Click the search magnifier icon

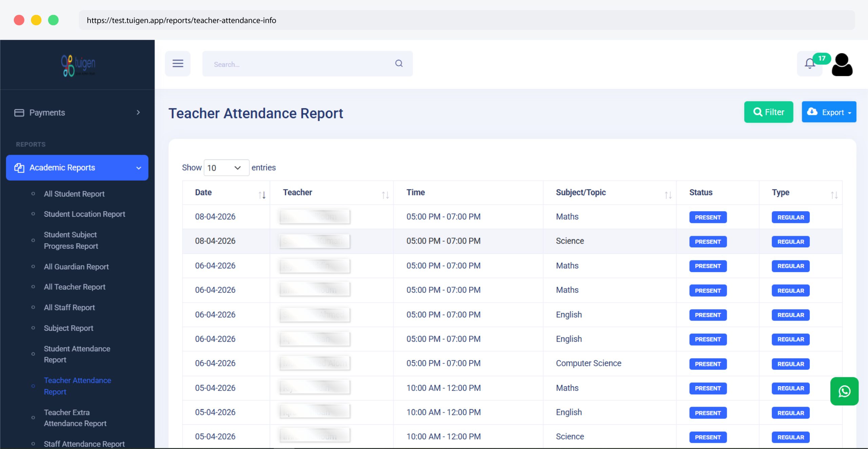coord(399,63)
